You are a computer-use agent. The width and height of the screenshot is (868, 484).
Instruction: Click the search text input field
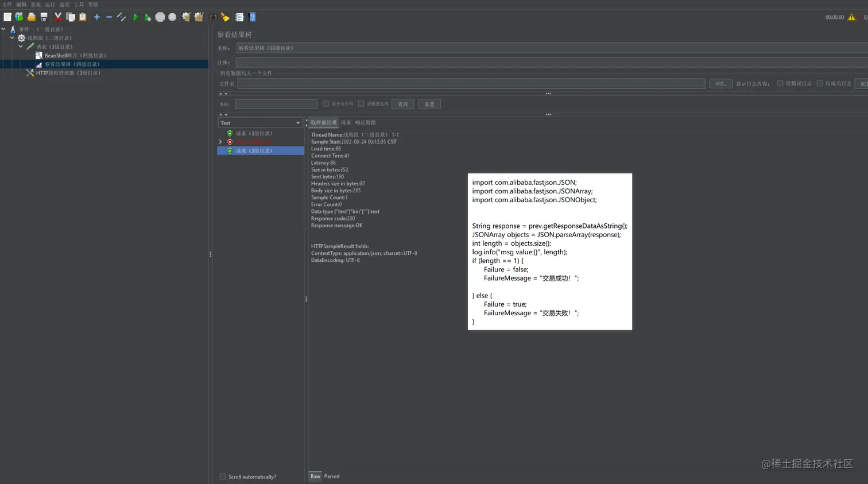pos(276,104)
